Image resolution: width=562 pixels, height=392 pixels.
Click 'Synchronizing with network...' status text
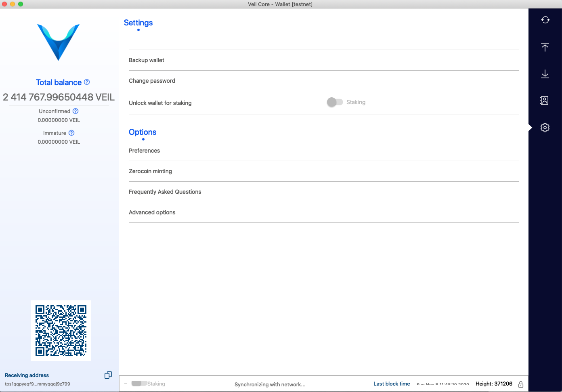[270, 384]
